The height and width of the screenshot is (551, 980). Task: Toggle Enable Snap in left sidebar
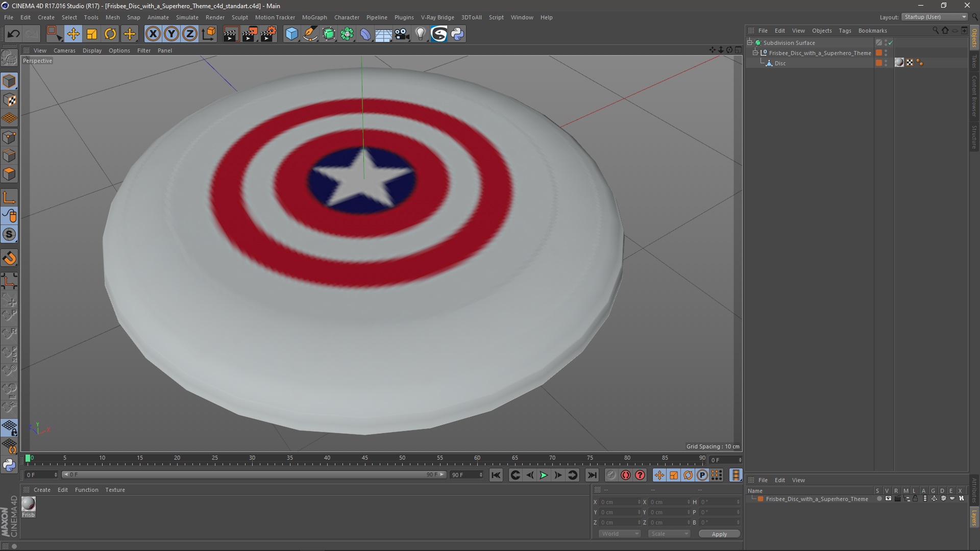click(9, 235)
